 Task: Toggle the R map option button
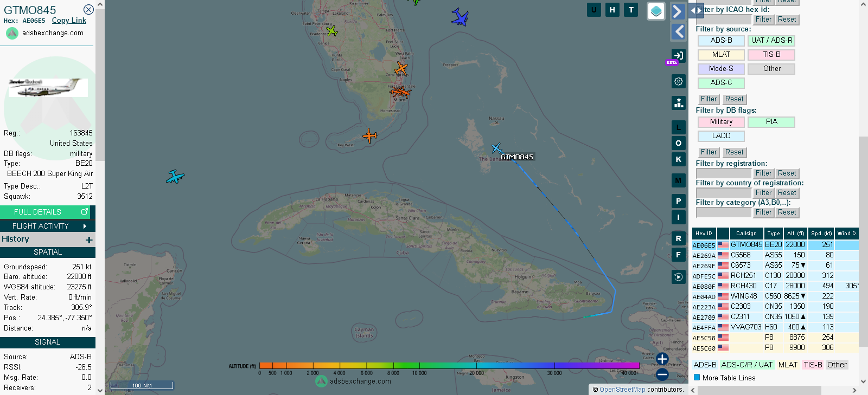(678, 238)
